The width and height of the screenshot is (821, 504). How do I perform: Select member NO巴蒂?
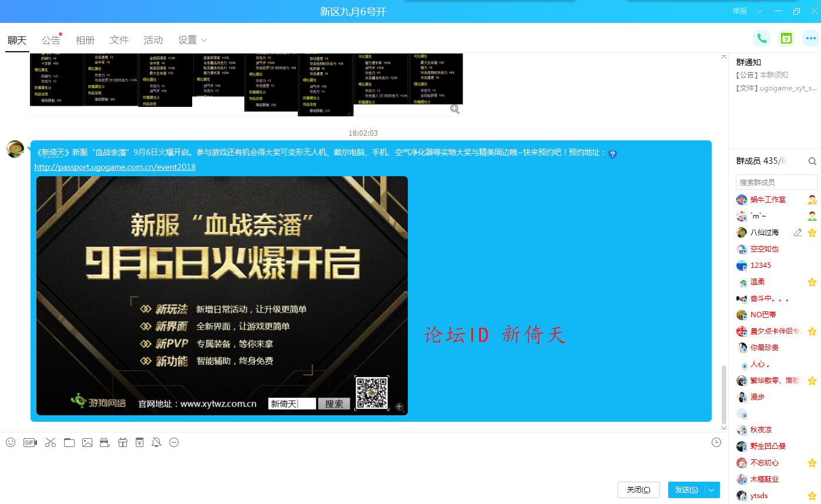coord(763,315)
